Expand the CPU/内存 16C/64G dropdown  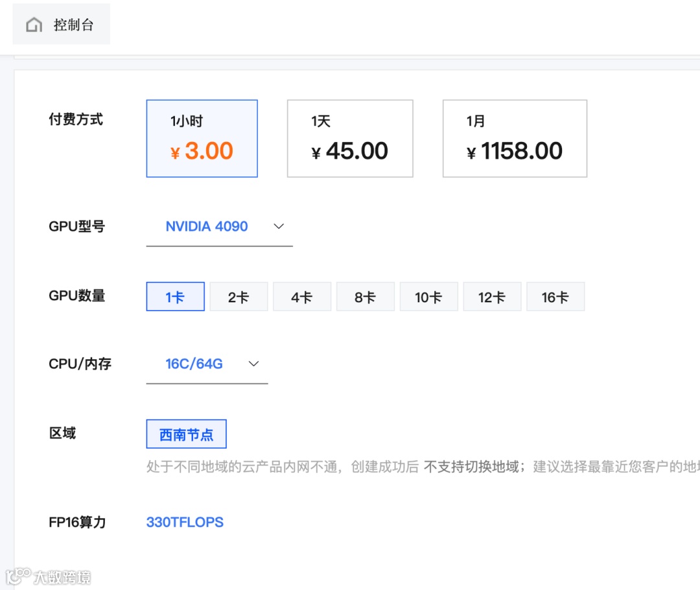(194, 364)
